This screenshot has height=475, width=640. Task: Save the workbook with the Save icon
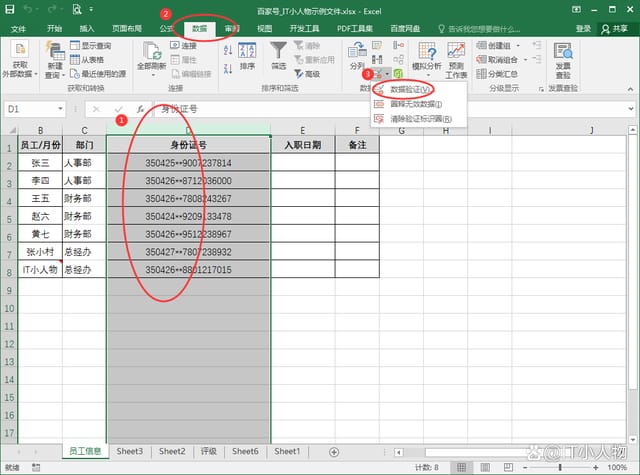(9, 9)
